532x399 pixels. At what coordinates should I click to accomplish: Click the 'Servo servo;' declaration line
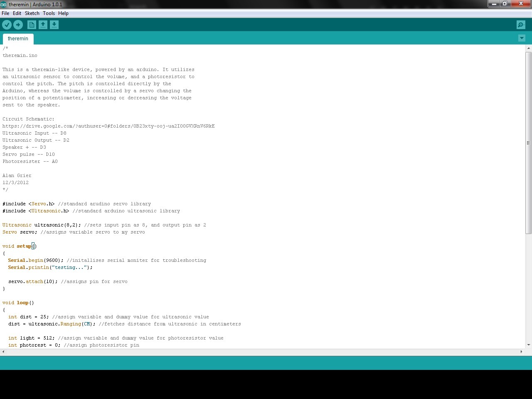pyautogui.click(x=74, y=232)
